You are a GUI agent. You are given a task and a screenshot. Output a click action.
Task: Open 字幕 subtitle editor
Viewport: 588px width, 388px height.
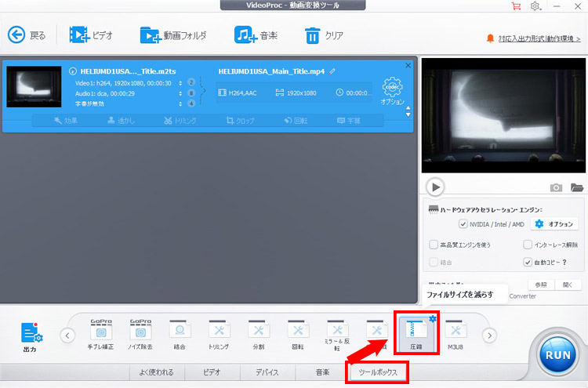[x=349, y=121]
